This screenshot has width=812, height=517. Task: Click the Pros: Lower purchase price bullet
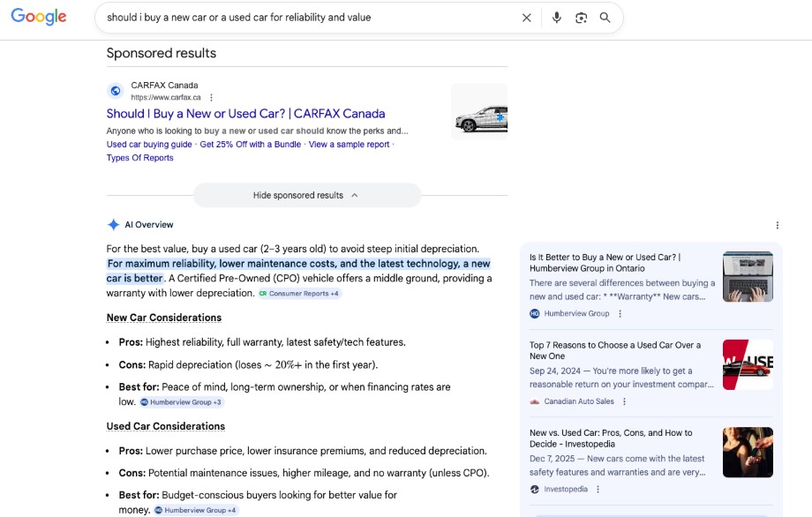[x=303, y=451]
